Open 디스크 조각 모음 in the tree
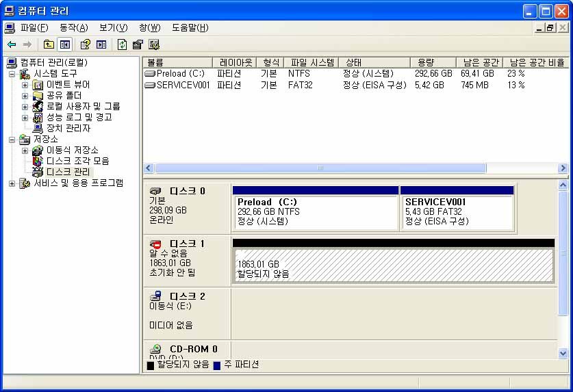 pos(77,161)
